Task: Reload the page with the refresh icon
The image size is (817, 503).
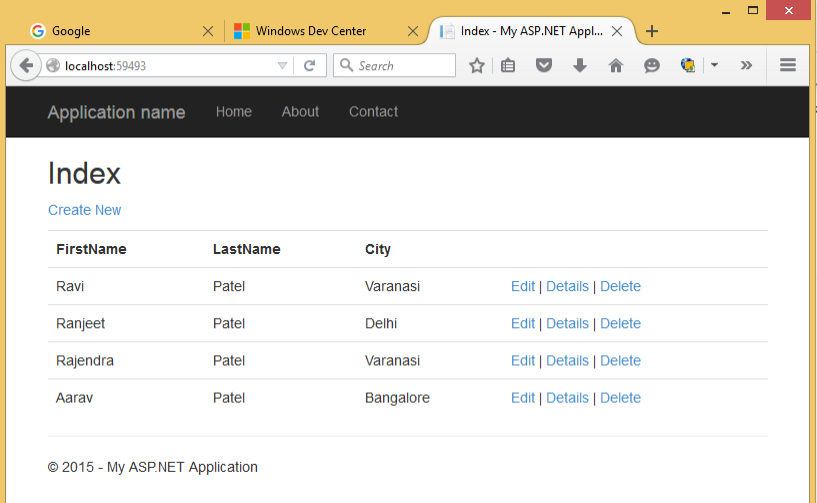Action: click(x=310, y=66)
